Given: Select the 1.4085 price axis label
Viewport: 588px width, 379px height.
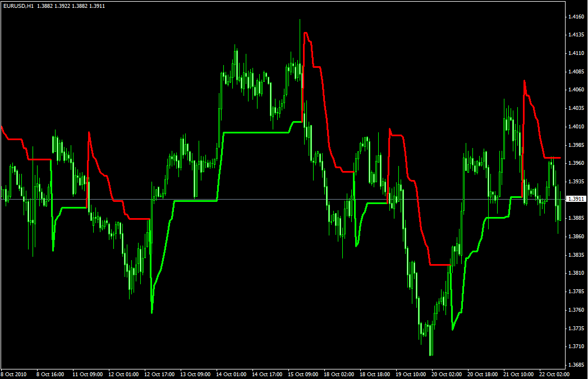Looking at the screenshot, I should tap(576, 71).
